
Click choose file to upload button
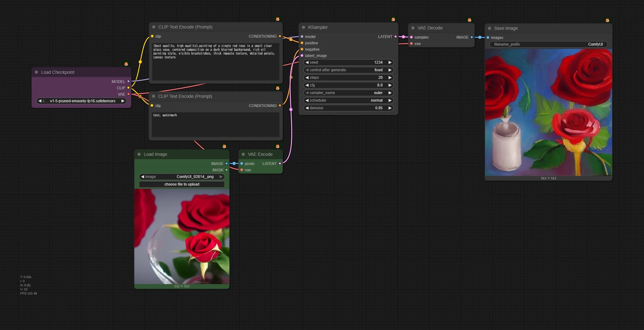tap(182, 184)
